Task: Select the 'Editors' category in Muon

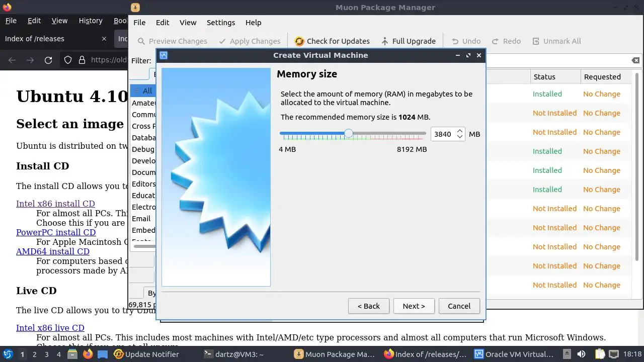Action: click(143, 184)
